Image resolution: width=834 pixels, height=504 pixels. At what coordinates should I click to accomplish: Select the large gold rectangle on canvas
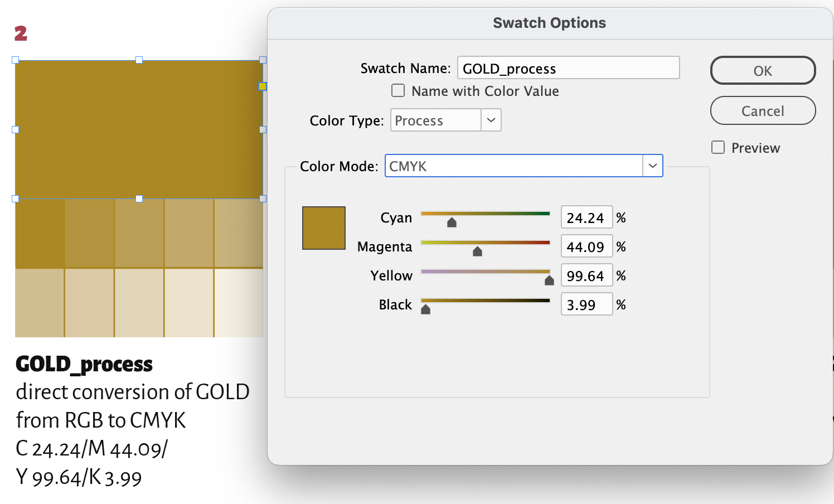(139, 129)
